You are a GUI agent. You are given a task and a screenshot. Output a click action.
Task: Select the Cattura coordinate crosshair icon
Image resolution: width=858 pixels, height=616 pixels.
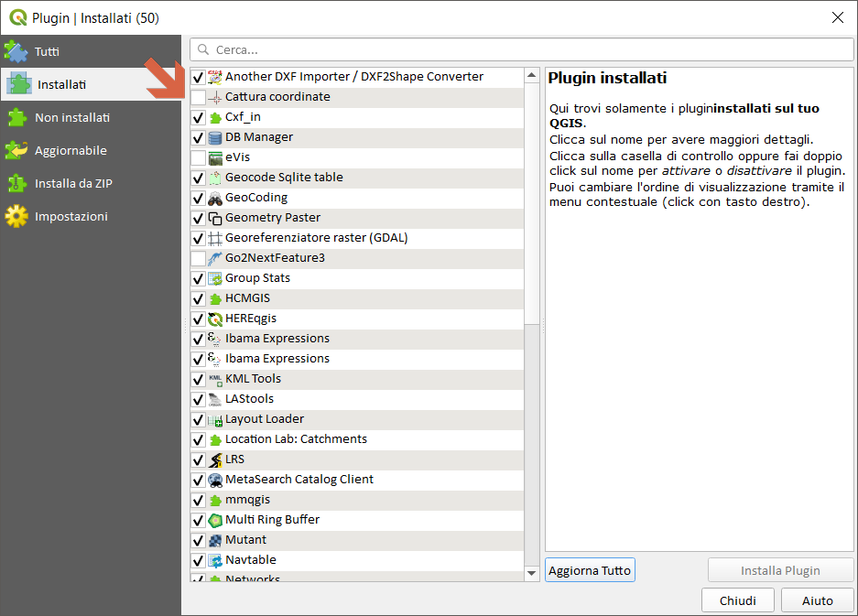tap(215, 97)
